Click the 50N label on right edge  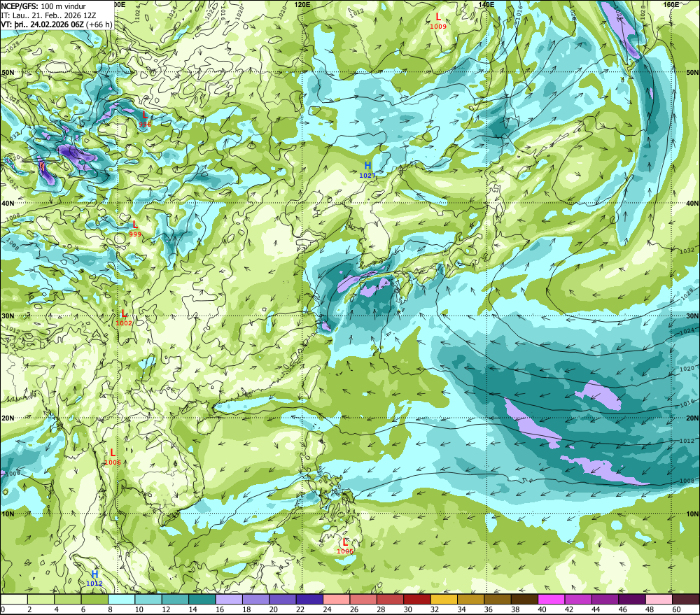point(692,72)
